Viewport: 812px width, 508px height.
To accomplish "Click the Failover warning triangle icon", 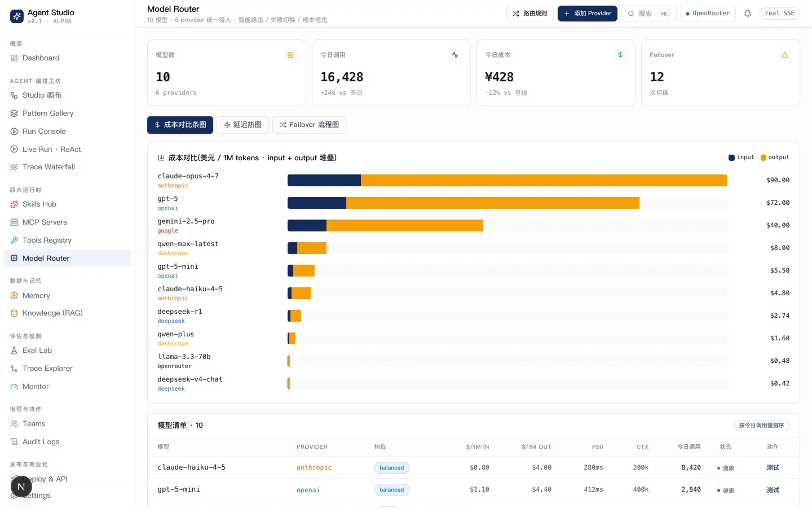I will tap(784, 55).
